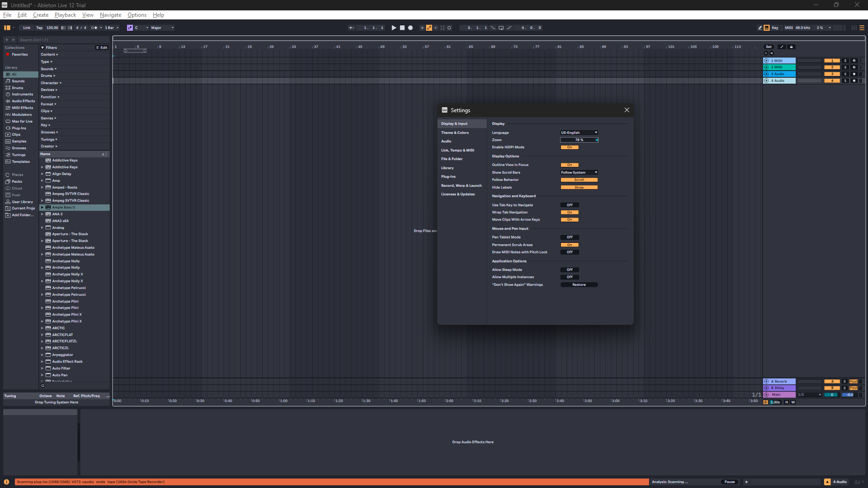This screenshot has height=488, width=868.
Task: Toggle Draw MIDI Notes with Pitch Lock
Action: point(569,252)
